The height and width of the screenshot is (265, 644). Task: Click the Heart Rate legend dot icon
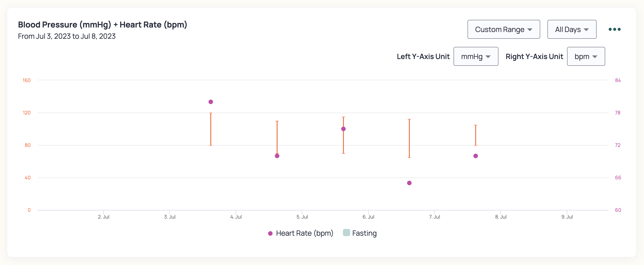(270, 233)
